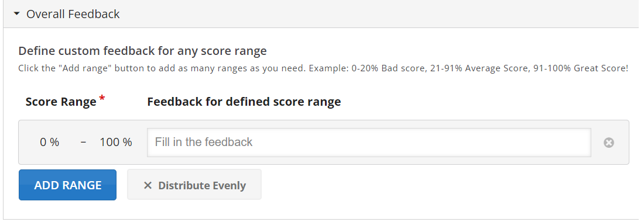Collapse the Overall Feedback section arrow
The width and height of the screenshot is (644, 222).
pos(16,14)
